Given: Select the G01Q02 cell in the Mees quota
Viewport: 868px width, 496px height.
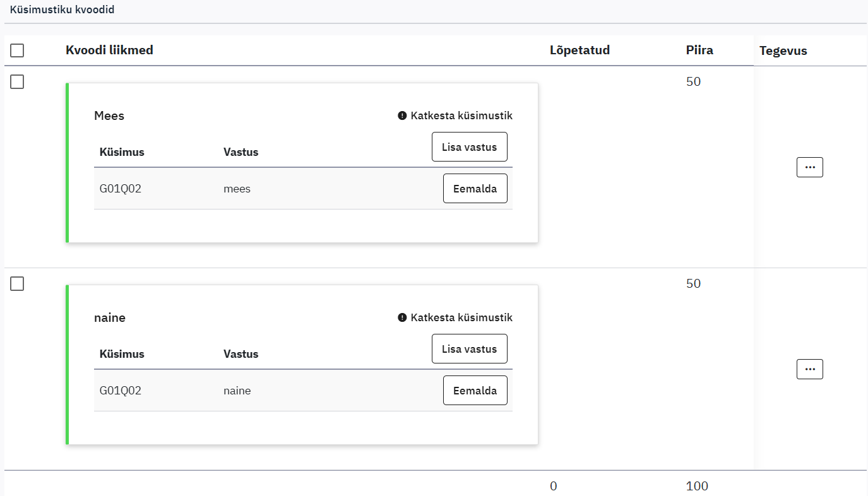Looking at the screenshot, I should [121, 189].
